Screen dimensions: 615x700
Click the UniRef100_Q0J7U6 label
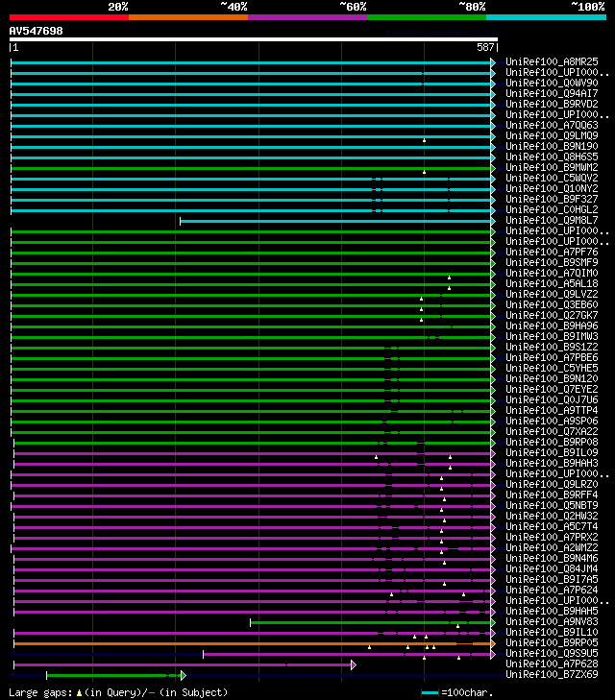click(552, 400)
